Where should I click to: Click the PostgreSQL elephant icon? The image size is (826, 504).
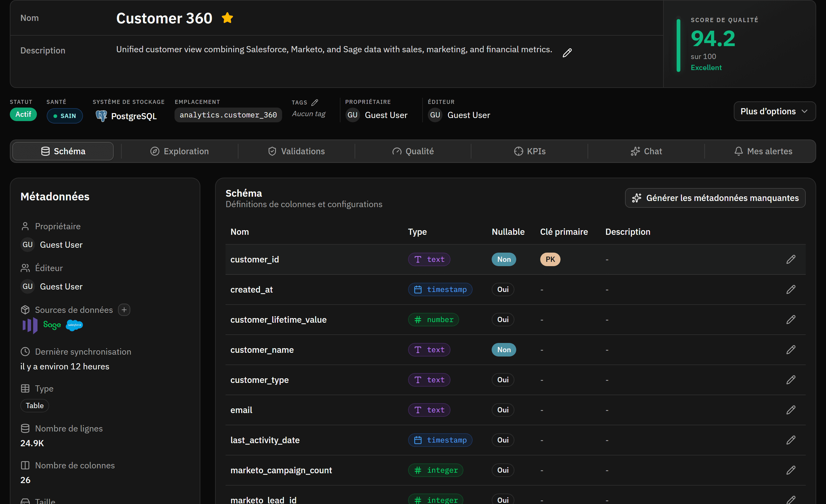click(101, 116)
